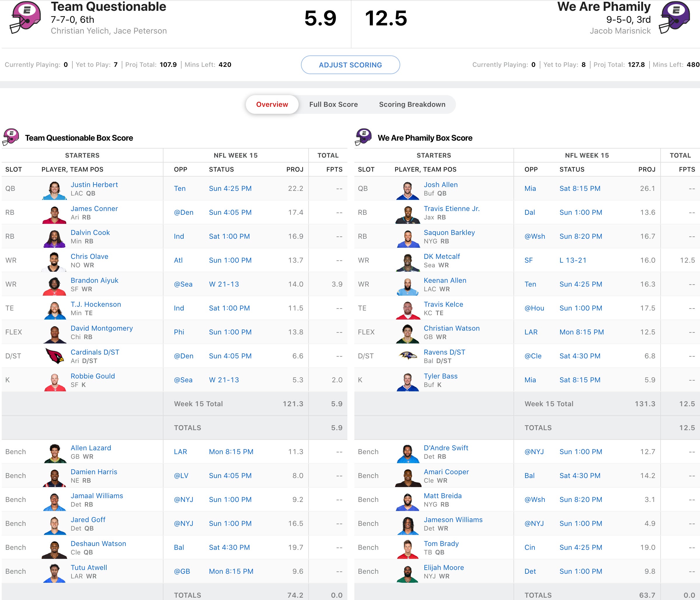Image resolution: width=700 pixels, height=600 pixels.
Task: Open Tom Brady's bench player link
Action: click(x=441, y=544)
